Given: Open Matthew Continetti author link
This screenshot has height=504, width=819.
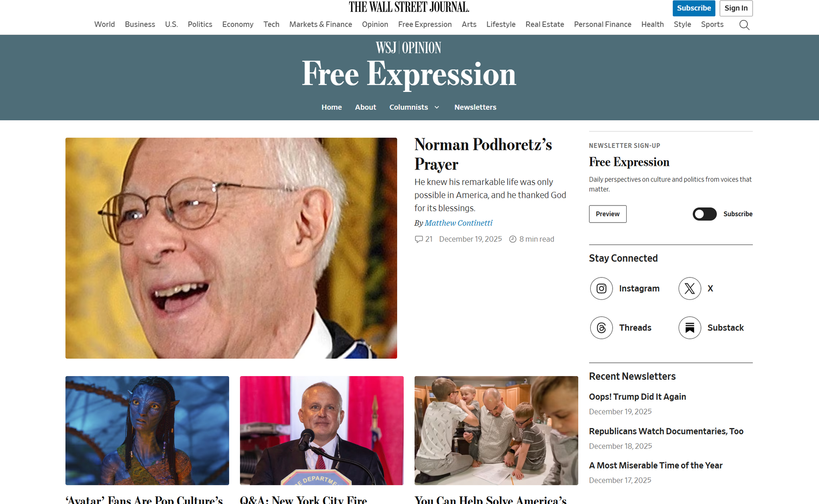Looking at the screenshot, I should click(x=458, y=223).
